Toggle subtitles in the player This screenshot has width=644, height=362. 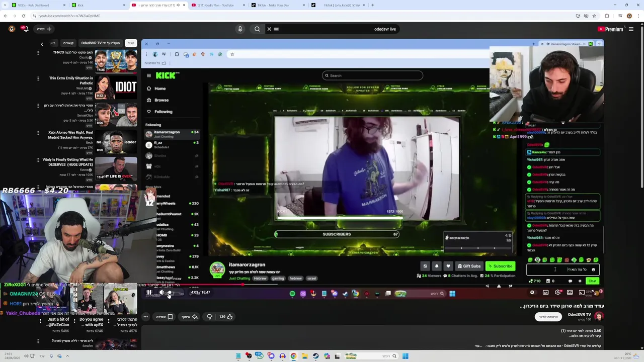pos(546,293)
